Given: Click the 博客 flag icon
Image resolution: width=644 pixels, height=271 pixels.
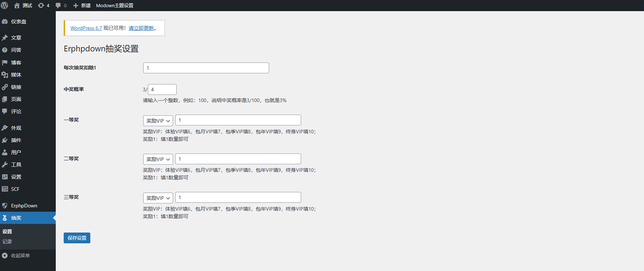Looking at the screenshot, I should pos(5,63).
